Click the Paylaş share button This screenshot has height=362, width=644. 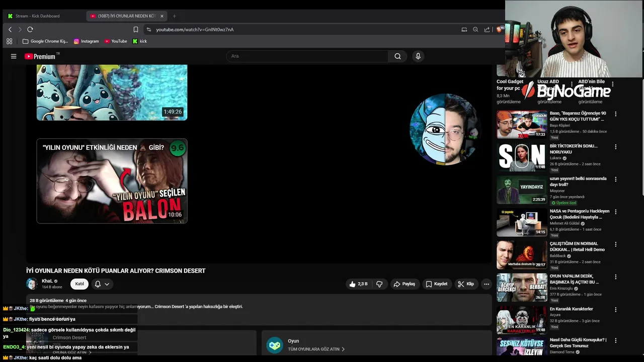pos(404,284)
